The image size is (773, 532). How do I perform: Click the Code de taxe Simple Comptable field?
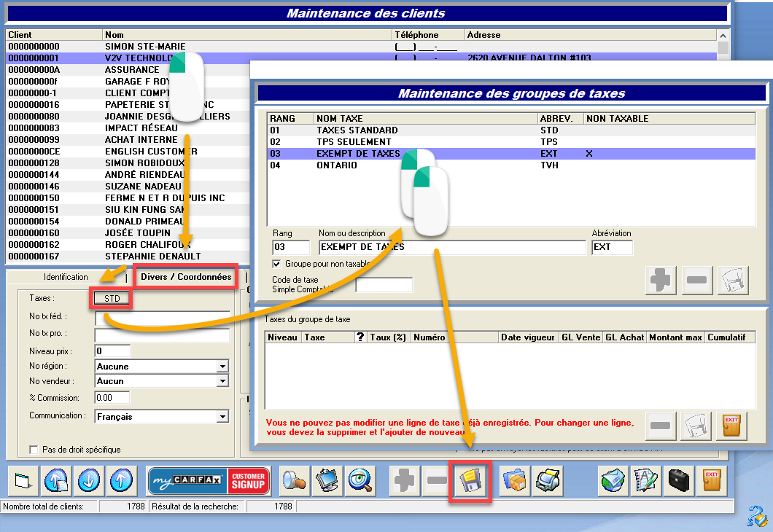(x=384, y=285)
